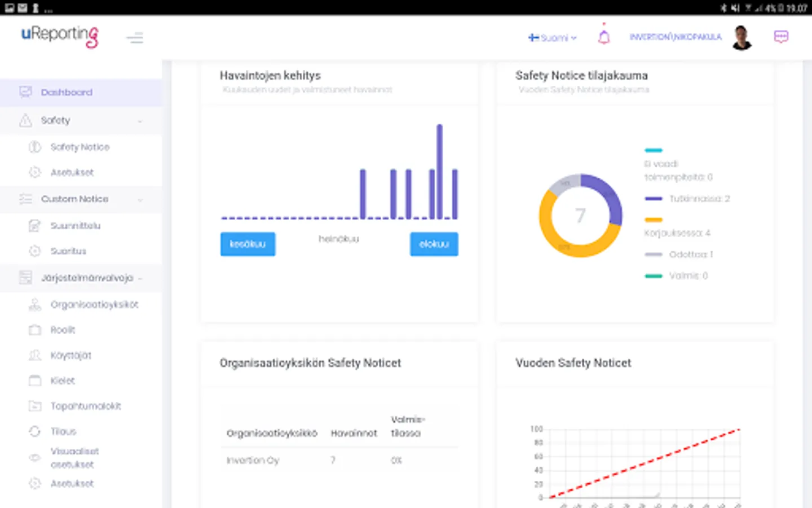The width and height of the screenshot is (812, 508).
Task: Open Organisaatioyksiköt in the sidebar
Action: (x=94, y=305)
